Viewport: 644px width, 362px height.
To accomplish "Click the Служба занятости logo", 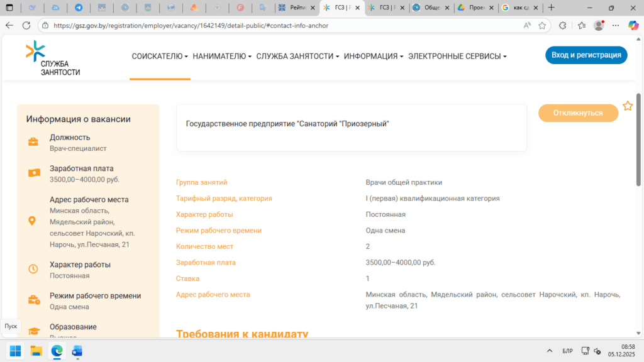I will (52, 58).
